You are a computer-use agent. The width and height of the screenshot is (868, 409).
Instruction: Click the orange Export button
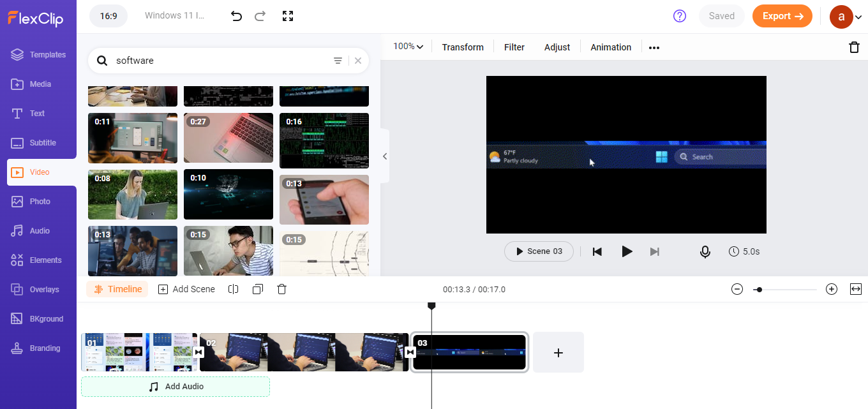[x=782, y=16]
